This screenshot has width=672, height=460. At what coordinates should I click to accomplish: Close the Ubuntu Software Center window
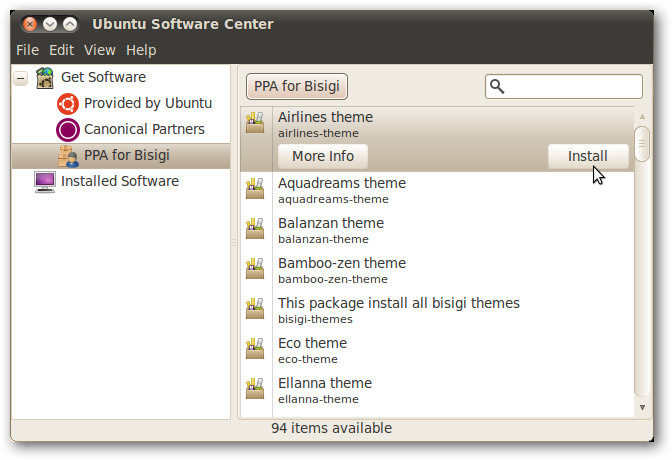(x=30, y=24)
